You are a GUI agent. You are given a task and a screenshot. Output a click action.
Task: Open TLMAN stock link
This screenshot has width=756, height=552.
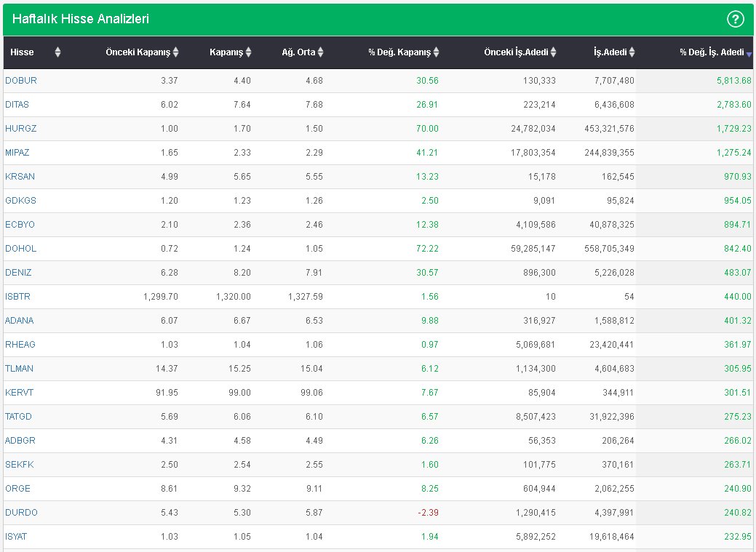pos(20,369)
